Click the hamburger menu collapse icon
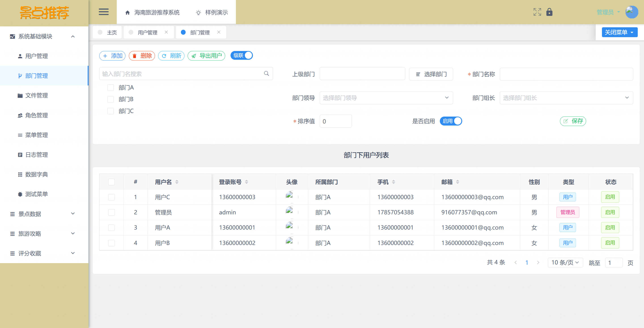644x328 pixels. click(x=104, y=12)
